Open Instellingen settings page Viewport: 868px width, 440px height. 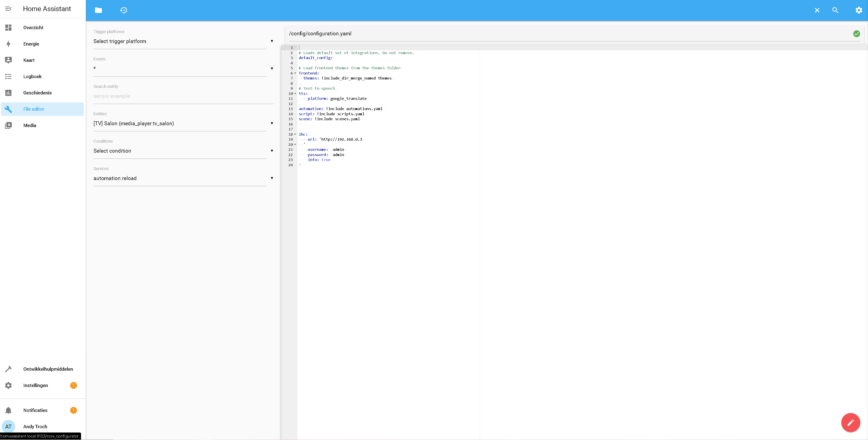click(35, 385)
